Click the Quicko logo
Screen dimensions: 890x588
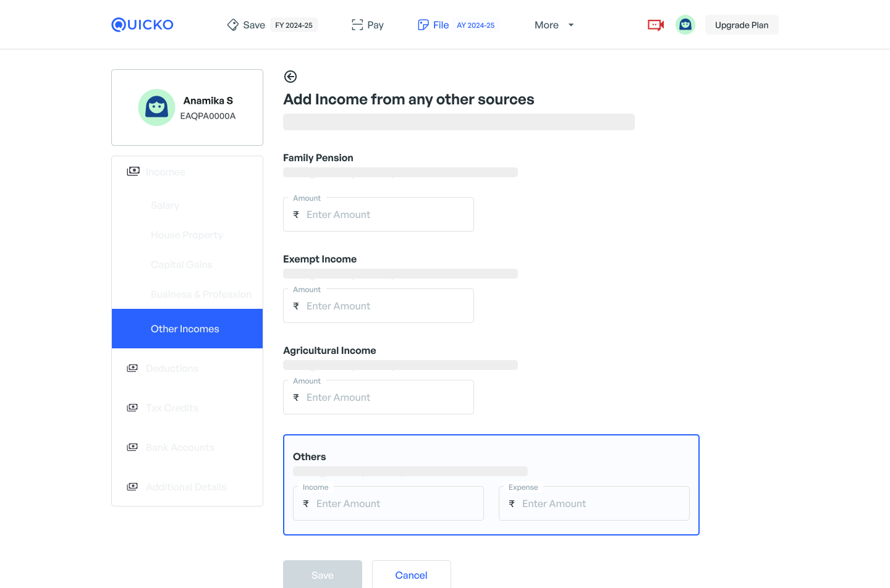point(142,25)
